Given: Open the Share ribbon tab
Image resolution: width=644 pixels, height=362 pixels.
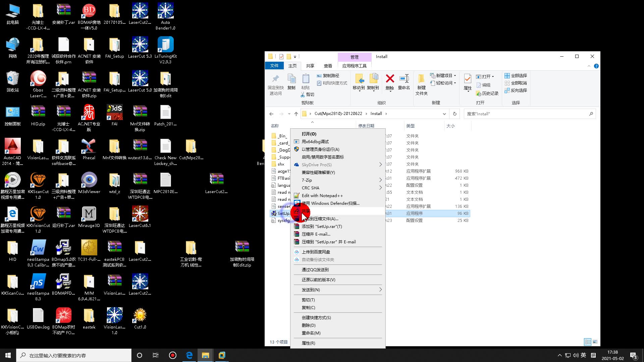Looking at the screenshot, I should pos(310,66).
